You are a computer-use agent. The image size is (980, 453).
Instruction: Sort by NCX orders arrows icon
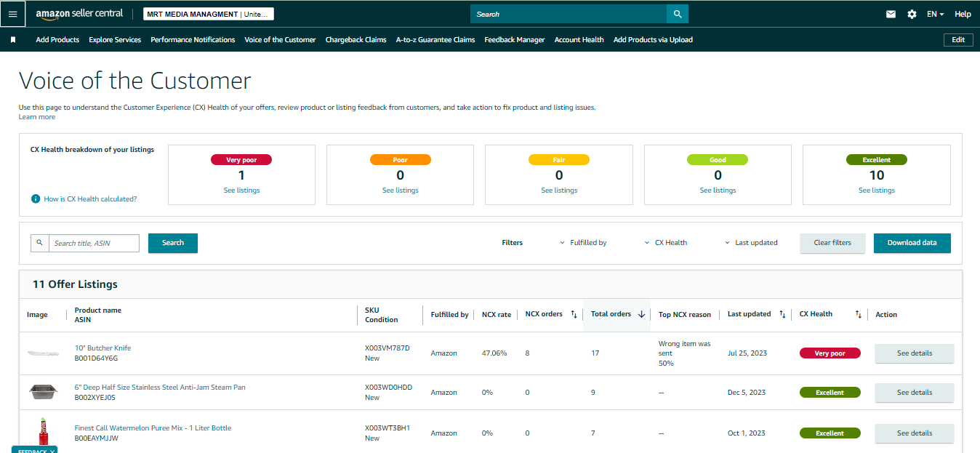pos(574,314)
